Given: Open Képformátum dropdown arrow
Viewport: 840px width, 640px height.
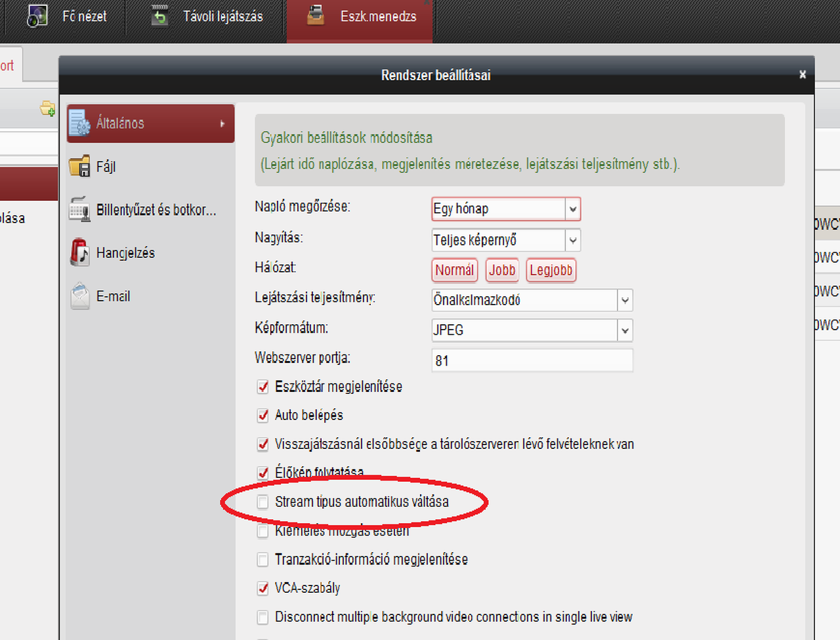Looking at the screenshot, I should (625, 330).
